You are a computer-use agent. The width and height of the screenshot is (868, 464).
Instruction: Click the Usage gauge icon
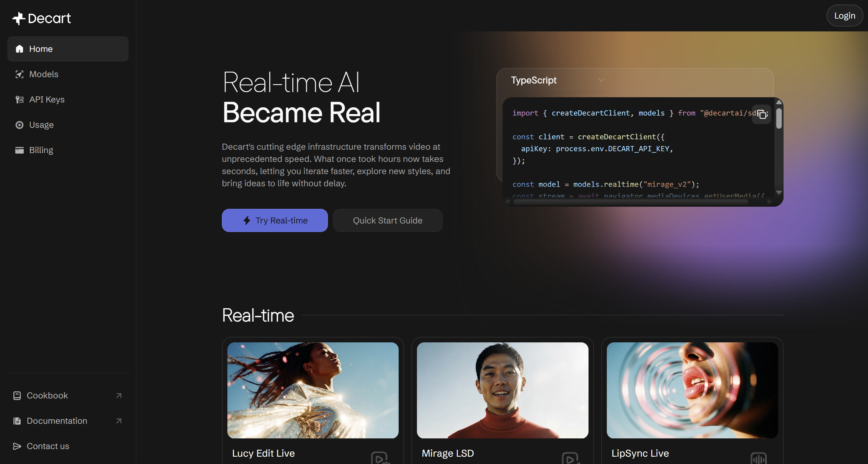pos(20,125)
